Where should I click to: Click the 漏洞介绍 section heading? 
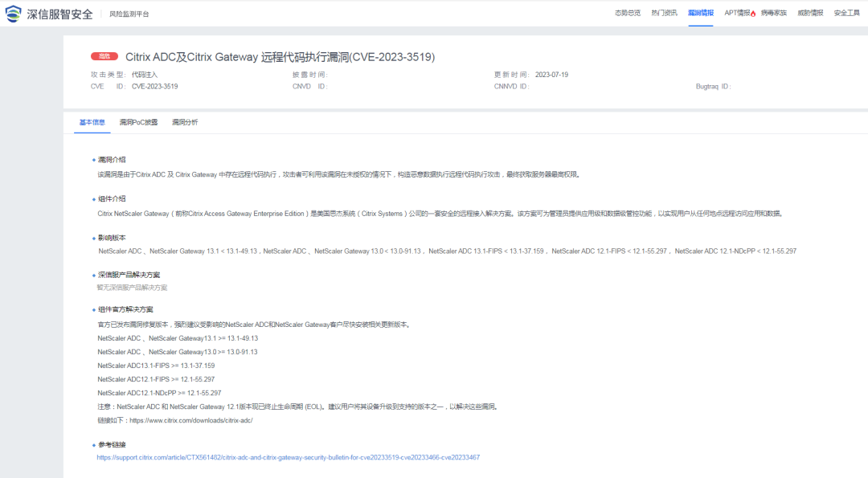(112, 160)
